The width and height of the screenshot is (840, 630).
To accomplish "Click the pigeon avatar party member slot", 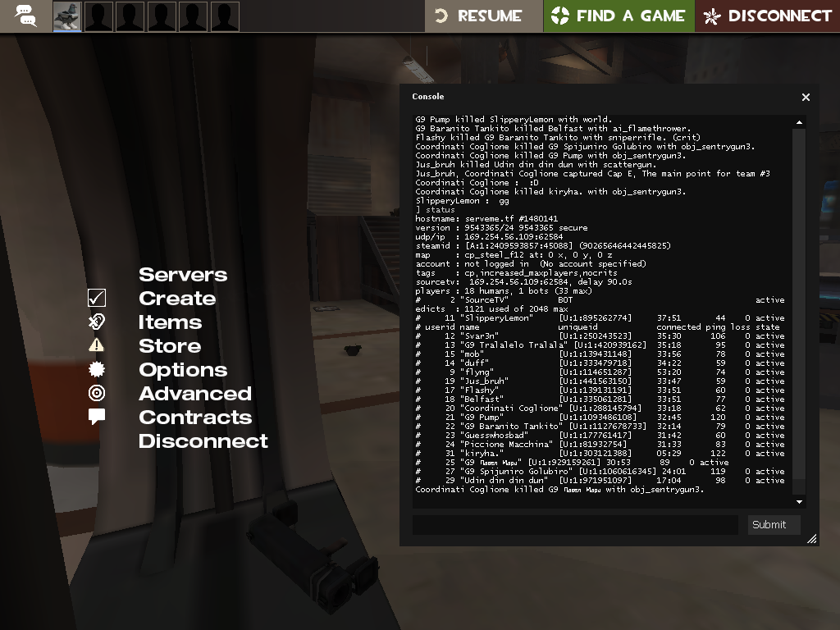I will (x=67, y=16).
